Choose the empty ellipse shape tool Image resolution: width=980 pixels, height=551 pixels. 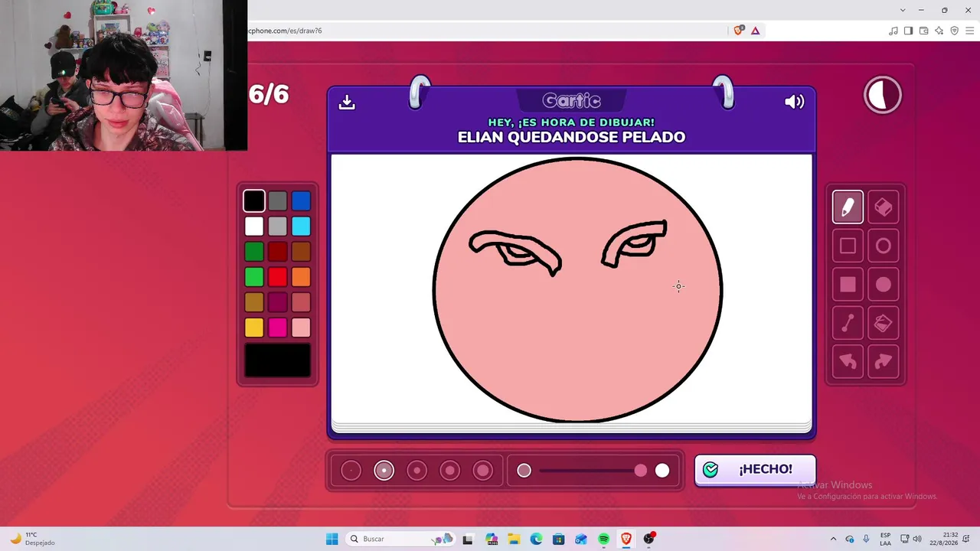pos(883,246)
